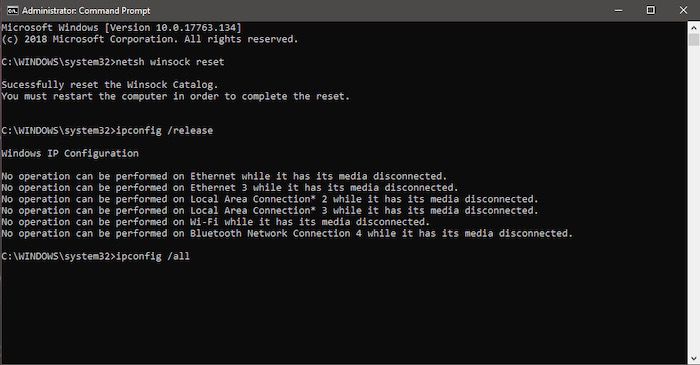This screenshot has height=365, width=700.
Task: Click the Wi-Fi media disconnected message
Action: [x=215, y=222]
